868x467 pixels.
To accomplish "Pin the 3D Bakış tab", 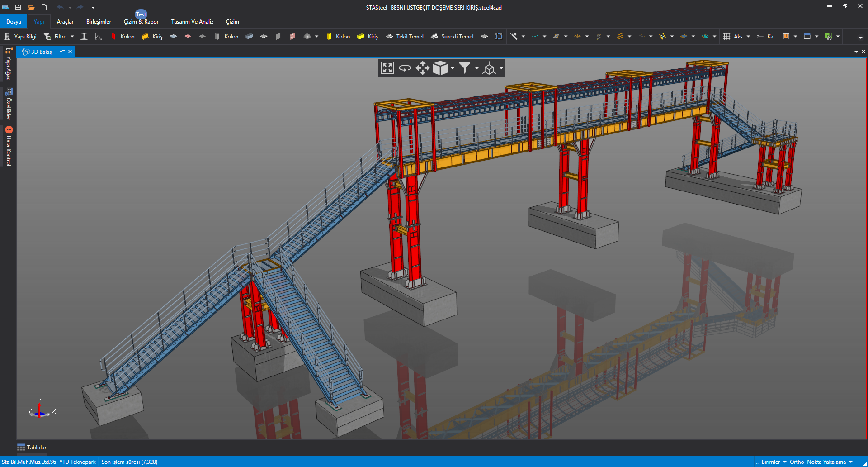I will pyautogui.click(x=63, y=52).
